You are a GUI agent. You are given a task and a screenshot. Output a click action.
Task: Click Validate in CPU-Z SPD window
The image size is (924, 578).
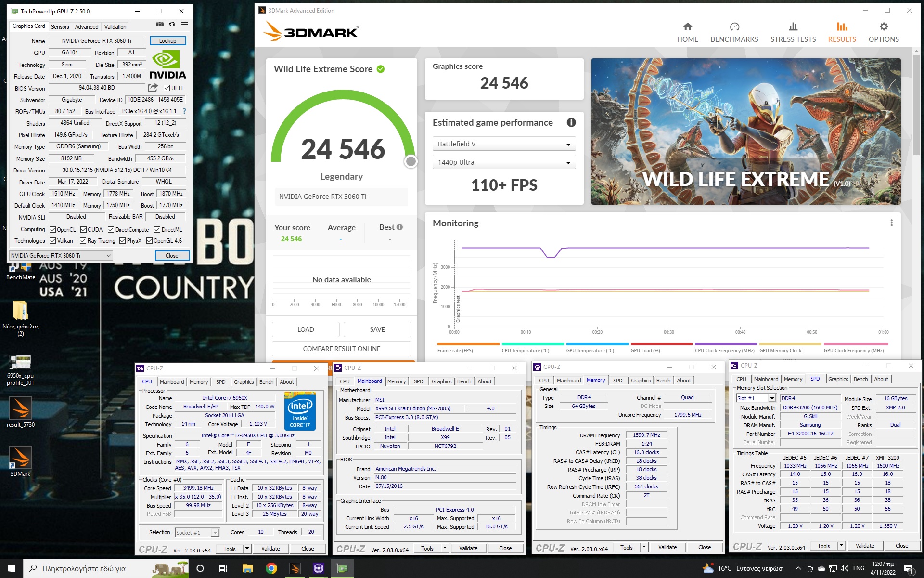click(865, 546)
